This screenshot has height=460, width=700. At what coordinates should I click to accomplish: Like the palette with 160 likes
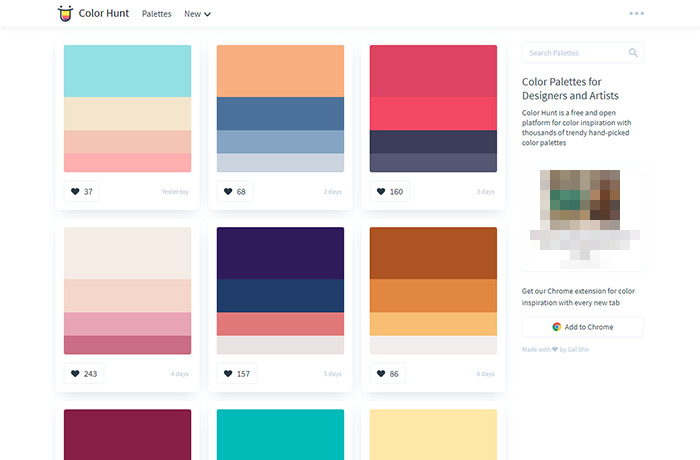390,192
